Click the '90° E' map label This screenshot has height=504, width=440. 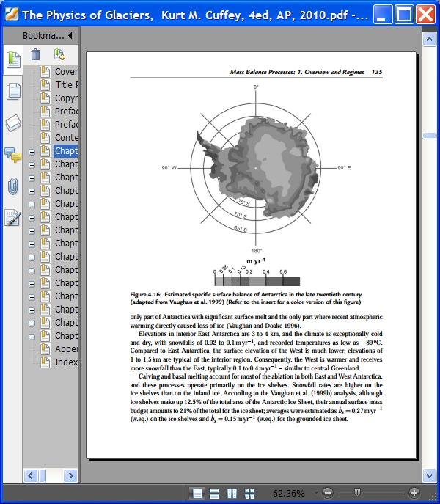pyautogui.click(x=344, y=168)
